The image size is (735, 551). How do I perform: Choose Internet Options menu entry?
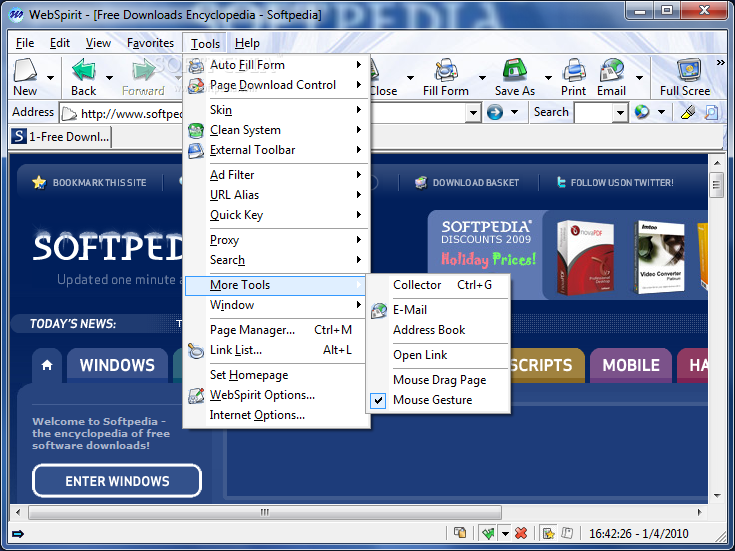tap(276, 415)
